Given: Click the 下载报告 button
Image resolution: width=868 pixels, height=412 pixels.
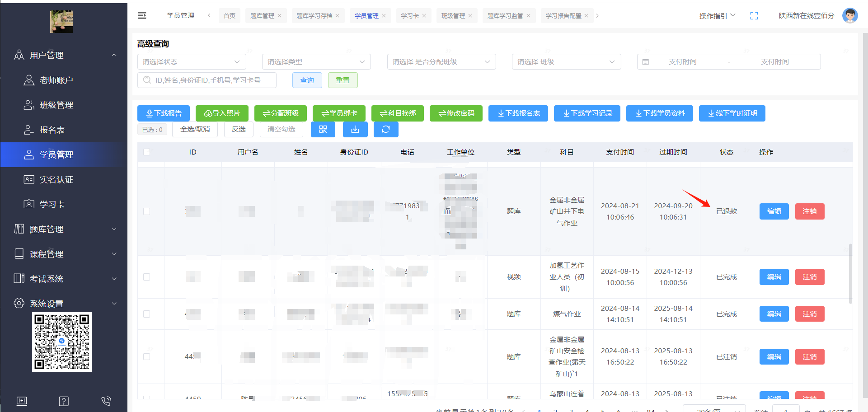Looking at the screenshot, I should (164, 113).
